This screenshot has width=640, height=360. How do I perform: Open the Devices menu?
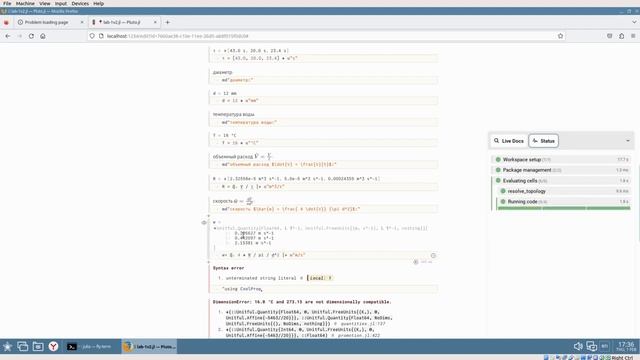(x=80, y=3)
